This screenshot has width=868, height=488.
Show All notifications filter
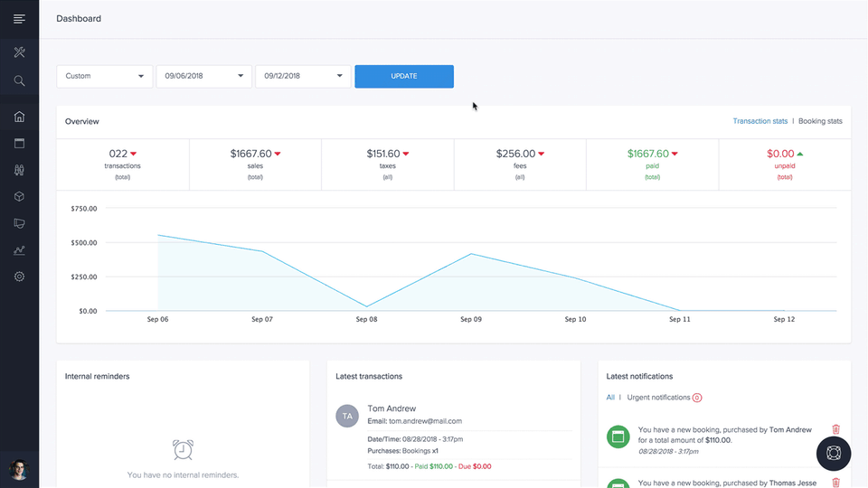pyautogui.click(x=610, y=398)
